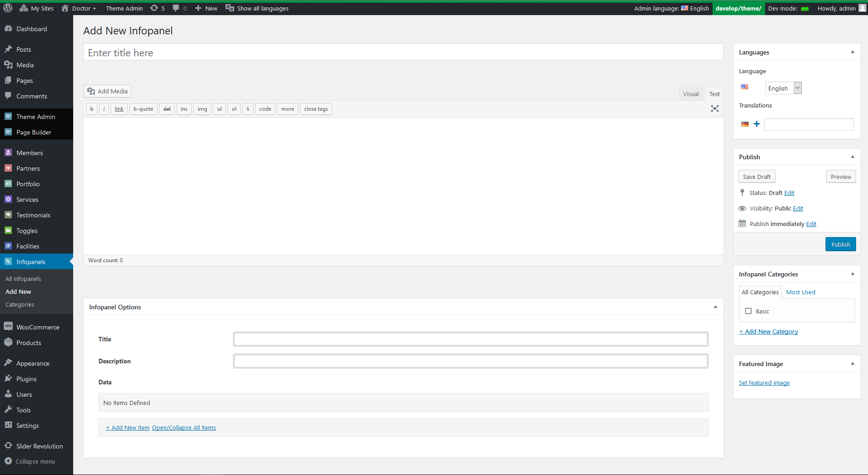Click the Plugins plug icon
Viewport: 868px width, 475px height.
(x=8, y=378)
